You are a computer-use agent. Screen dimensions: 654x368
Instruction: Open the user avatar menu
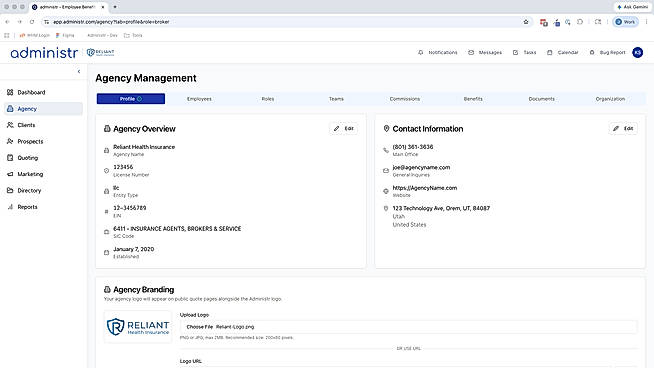pos(637,53)
